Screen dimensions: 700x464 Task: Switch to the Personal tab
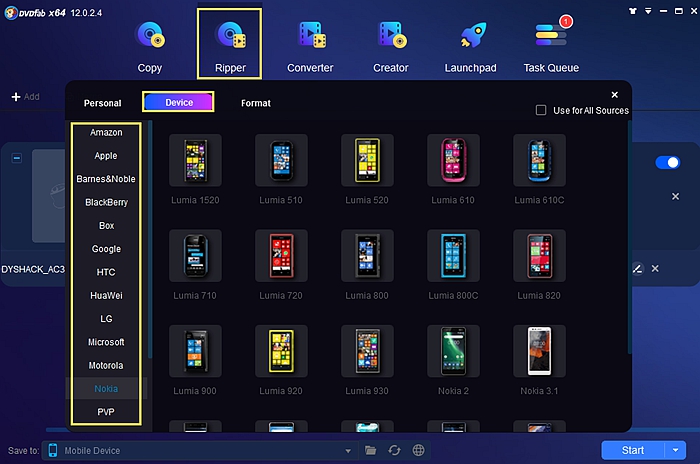tap(102, 103)
